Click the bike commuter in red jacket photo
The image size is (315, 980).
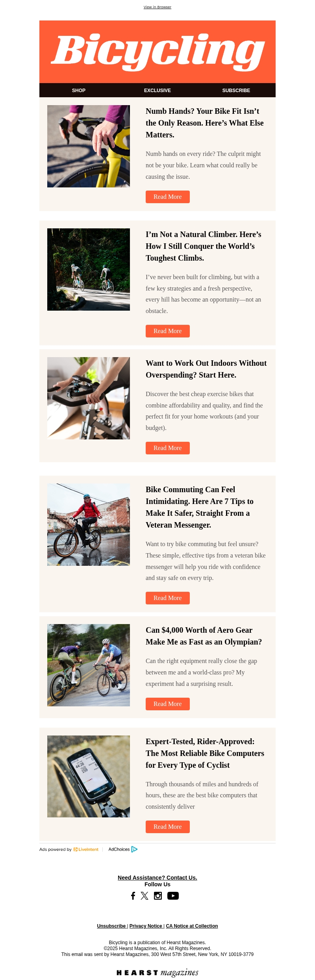coord(89,524)
